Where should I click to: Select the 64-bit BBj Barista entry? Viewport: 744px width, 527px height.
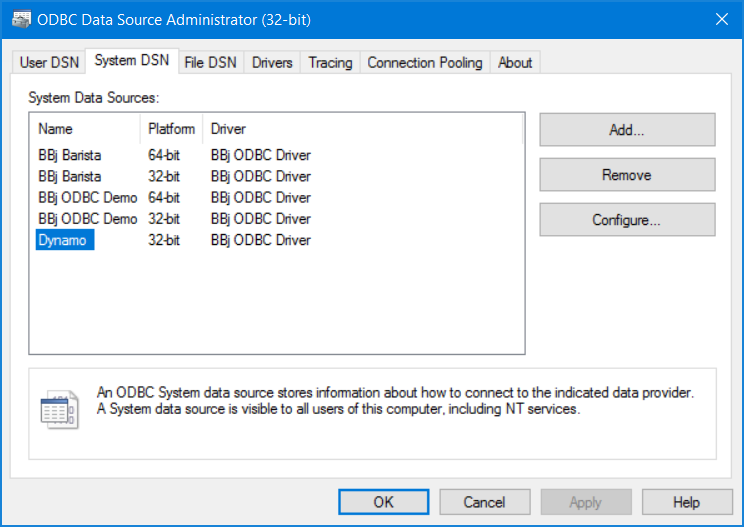175,155
